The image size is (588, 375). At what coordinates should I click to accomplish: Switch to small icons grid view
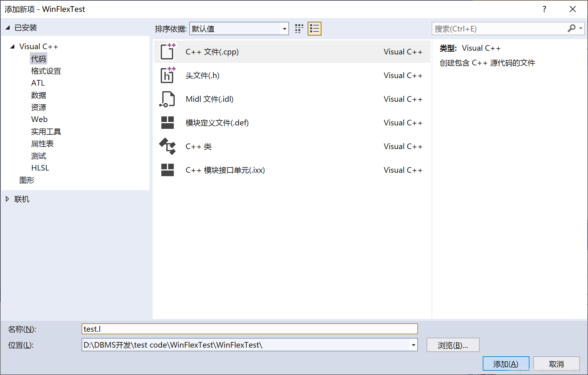(x=299, y=29)
